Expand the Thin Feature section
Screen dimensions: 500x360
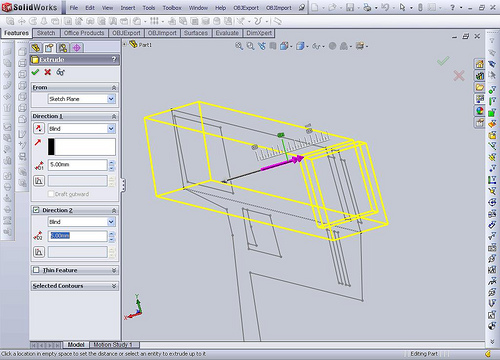[x=114, y=270]
